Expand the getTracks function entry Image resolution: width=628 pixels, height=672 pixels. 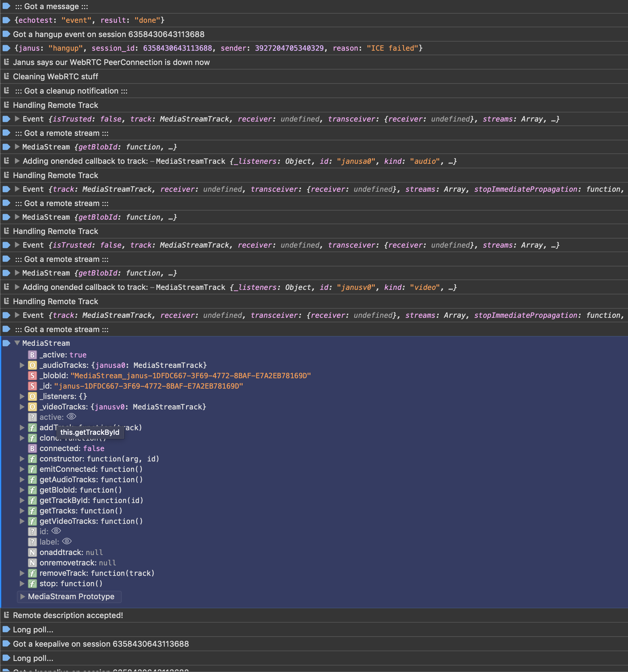click(22, 511)
